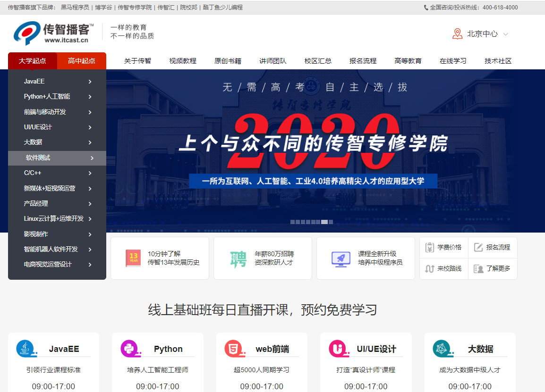Click the rocket monitor course upgrade icon
Screen dimensions: 545x392
click(341, 259)
